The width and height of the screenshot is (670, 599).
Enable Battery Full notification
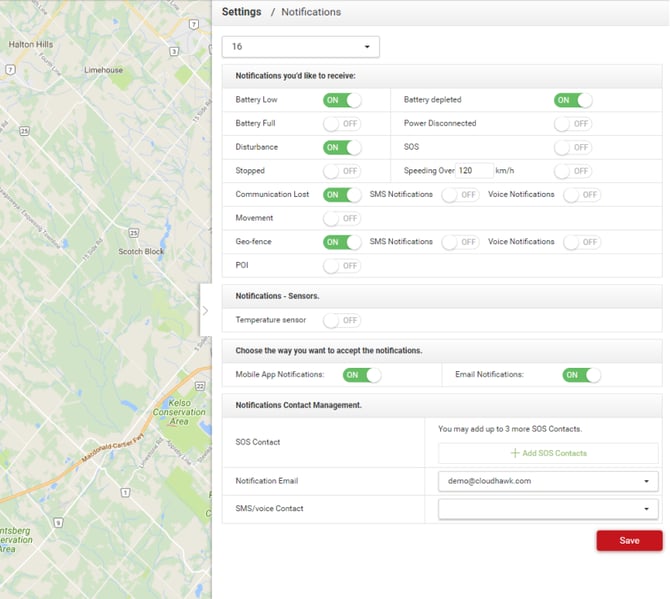[x=342, y=124]
